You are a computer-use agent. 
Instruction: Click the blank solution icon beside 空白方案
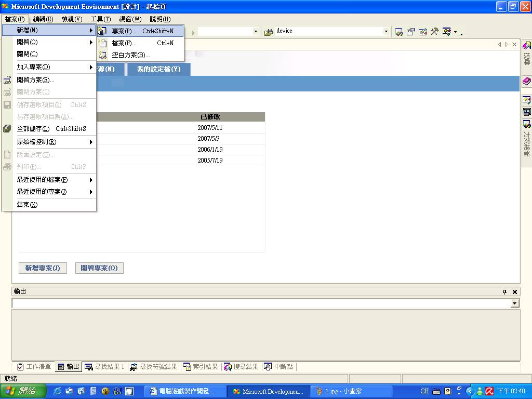coord(102,55)
